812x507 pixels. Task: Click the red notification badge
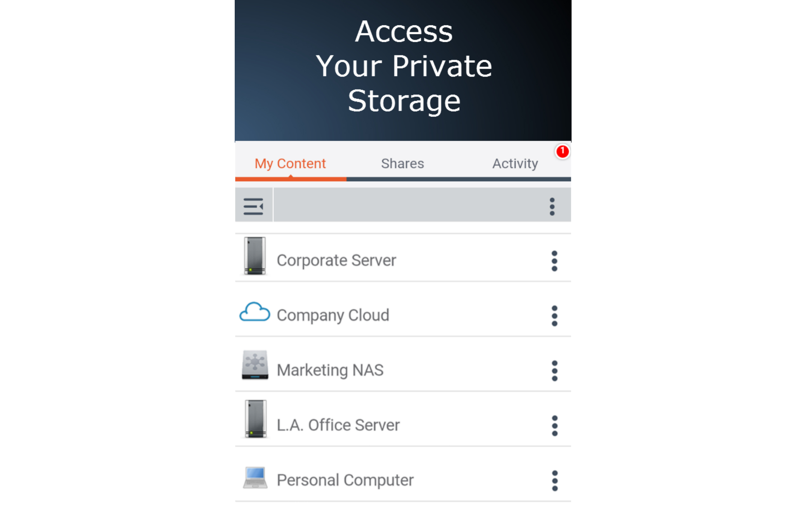[562, 151]
